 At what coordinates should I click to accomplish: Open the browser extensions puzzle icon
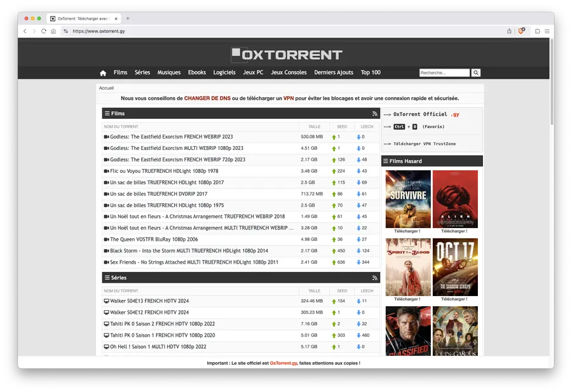(x=537, y=31)
